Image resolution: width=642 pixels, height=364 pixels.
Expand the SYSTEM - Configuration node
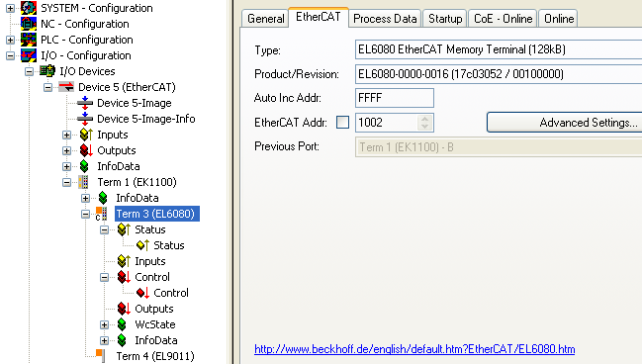[x=10, y=8]
